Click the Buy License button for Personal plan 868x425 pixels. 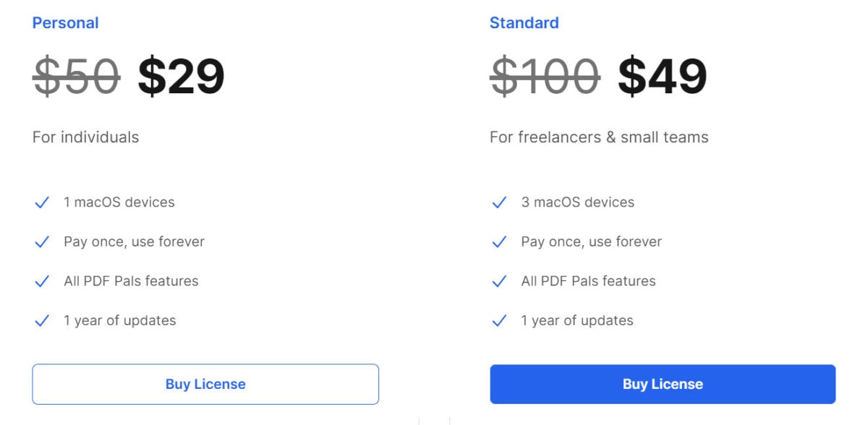pos(205,384)
